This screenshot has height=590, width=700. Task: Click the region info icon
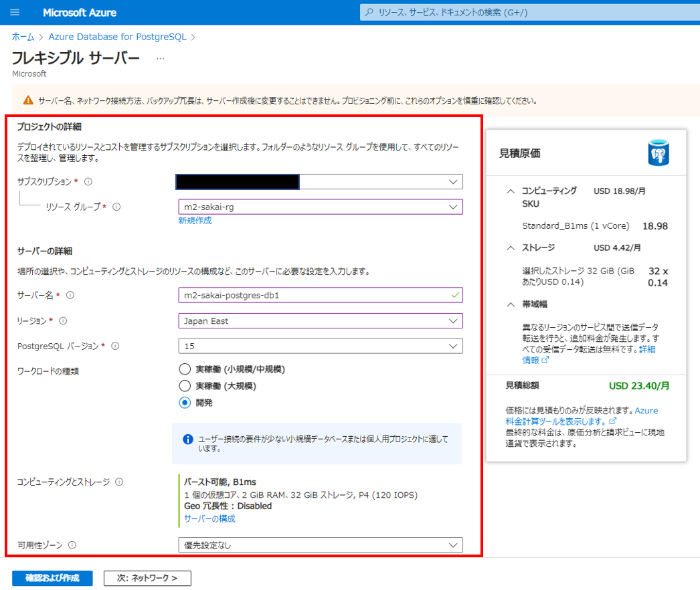63,321
